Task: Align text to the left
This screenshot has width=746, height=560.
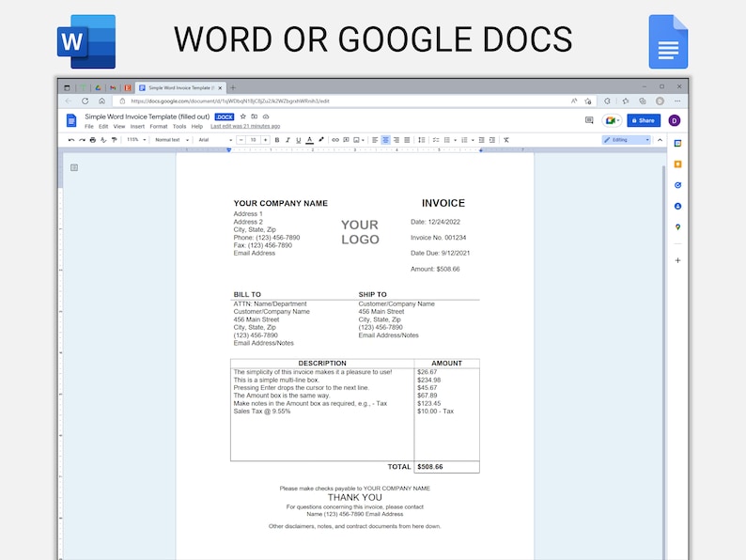Action: click(375, 140)
